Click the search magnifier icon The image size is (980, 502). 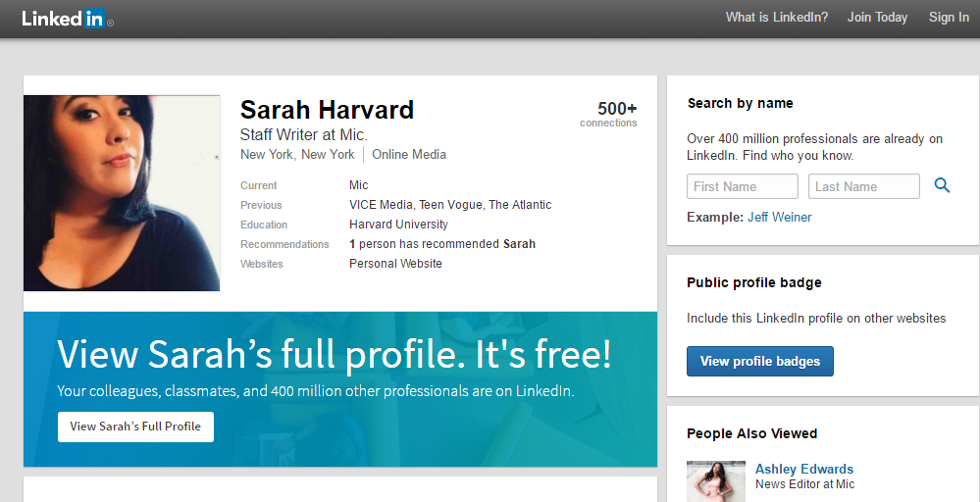(x=942, y=185)
